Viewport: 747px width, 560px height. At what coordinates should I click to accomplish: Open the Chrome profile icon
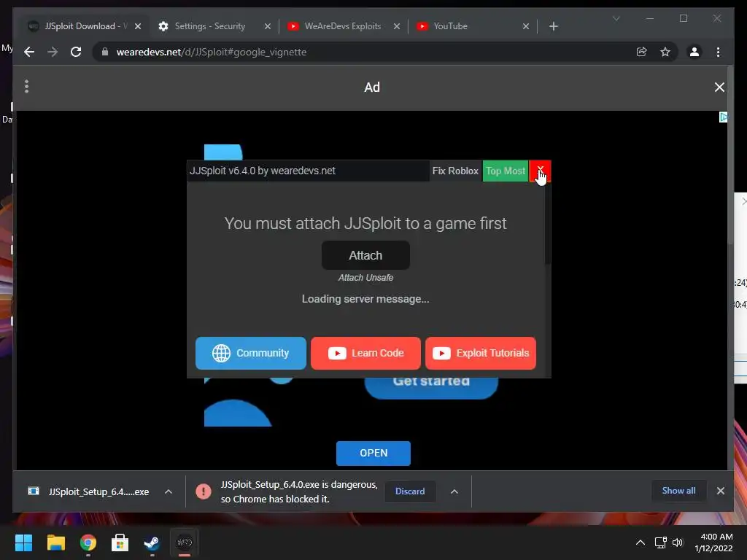[694, 52]
